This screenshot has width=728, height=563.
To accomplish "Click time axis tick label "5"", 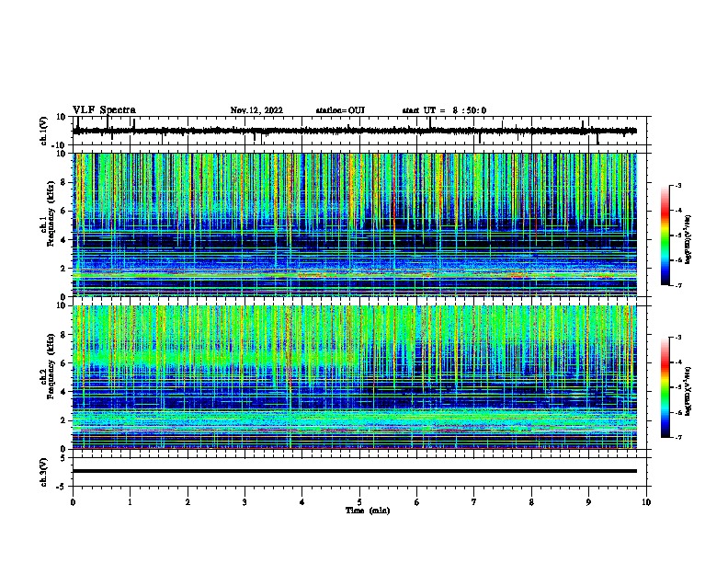I will (x=359, y=502).
